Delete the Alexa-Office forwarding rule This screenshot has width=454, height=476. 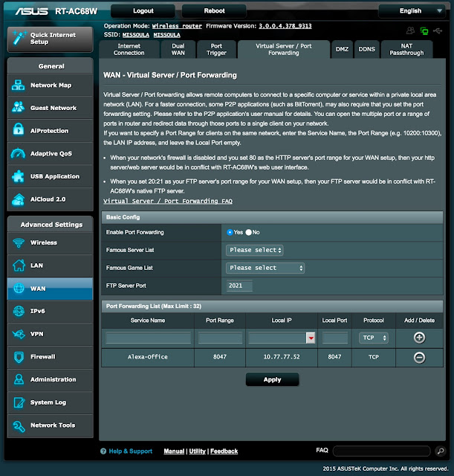tap(419, 357)
